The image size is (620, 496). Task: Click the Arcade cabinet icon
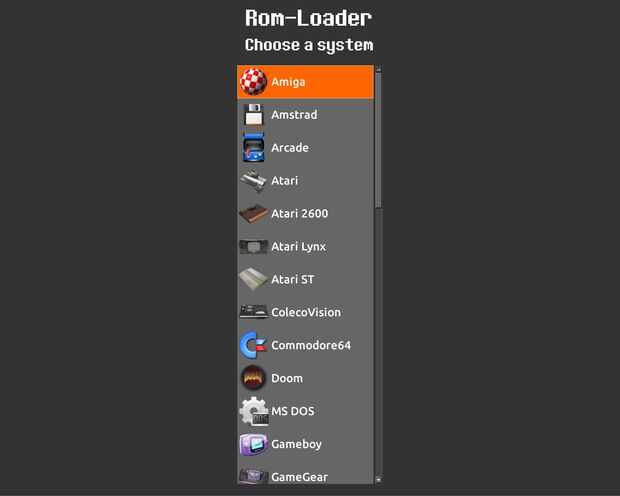coord(253,148)
